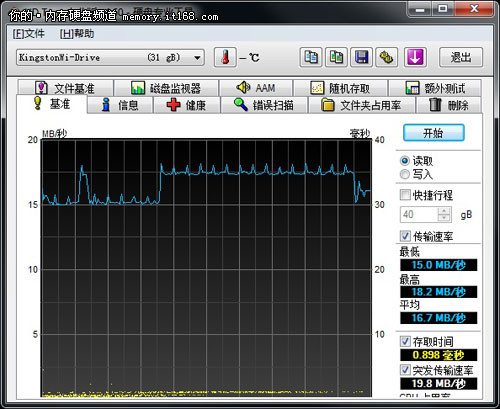Open options via the wrench icon
500x409 pixels.
coord(387,57)
